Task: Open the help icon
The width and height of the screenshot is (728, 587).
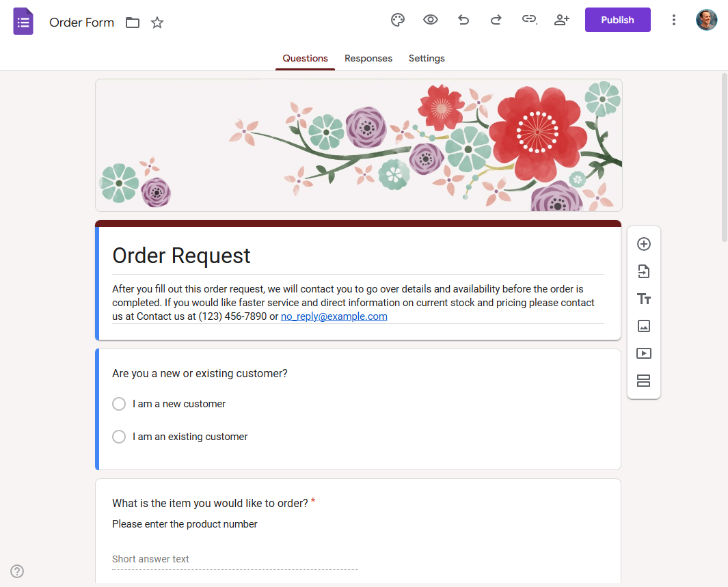Action: point(17,571)
